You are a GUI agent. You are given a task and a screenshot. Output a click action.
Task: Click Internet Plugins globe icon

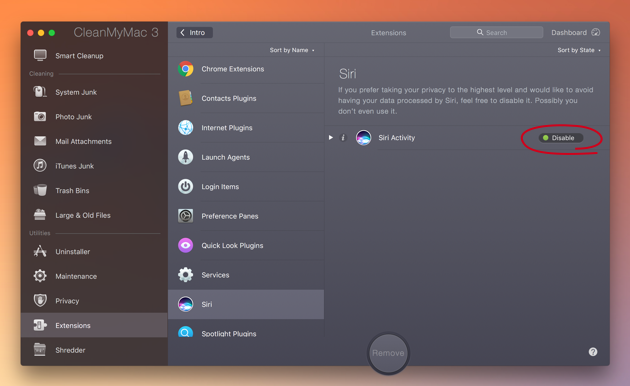185,127
